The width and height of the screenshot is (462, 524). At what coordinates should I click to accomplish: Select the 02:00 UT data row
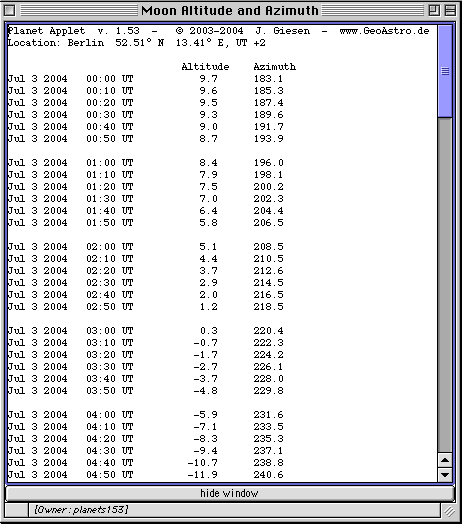coord(146,247)
